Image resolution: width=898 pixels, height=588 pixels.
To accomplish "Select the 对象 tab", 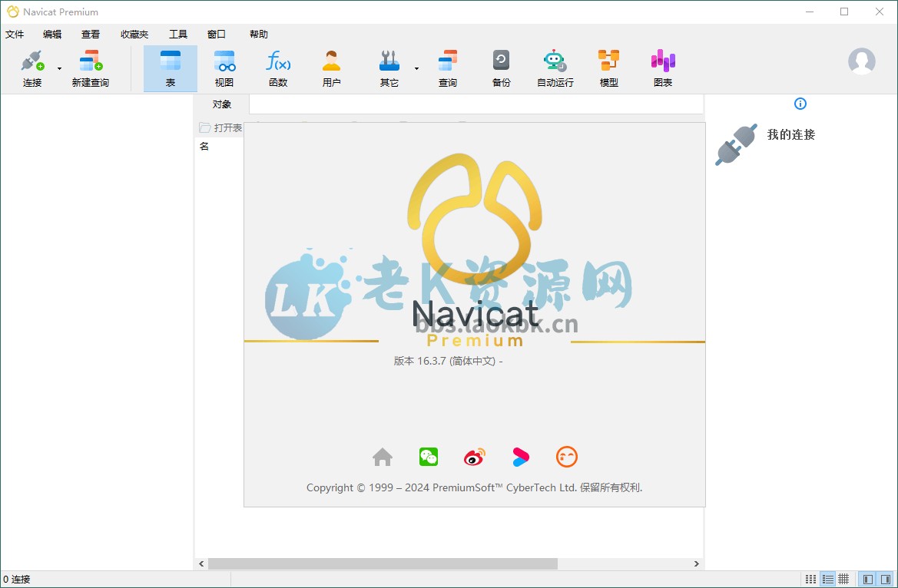I will tap(222, 104).
